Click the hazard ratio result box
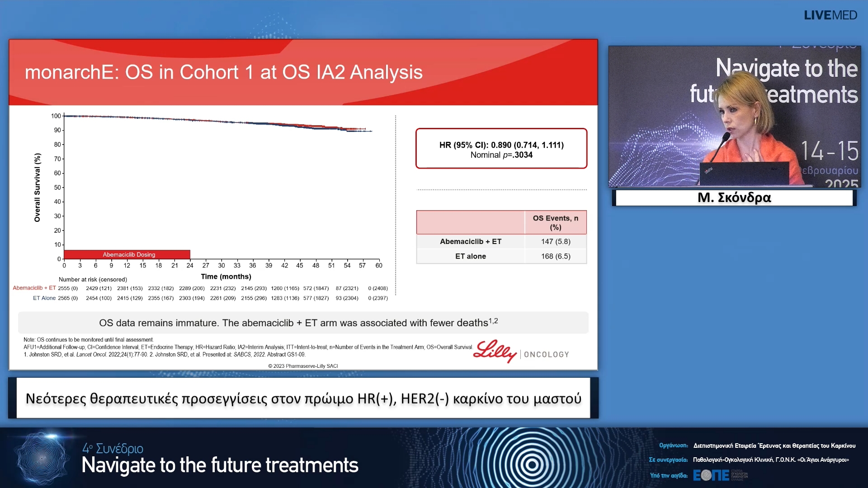Image resolution: width=868 pixels, height=488 pixels. (x=501, y=149)
